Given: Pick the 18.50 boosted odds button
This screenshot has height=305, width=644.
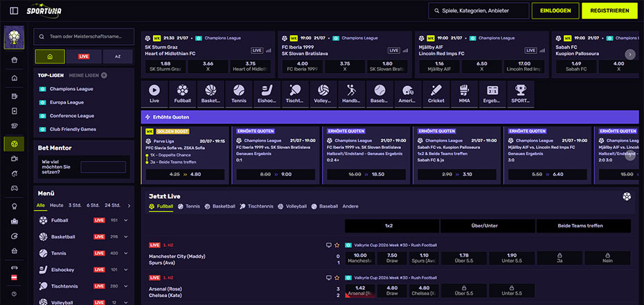Looking at the screenshot, I should tap(367, 174).
